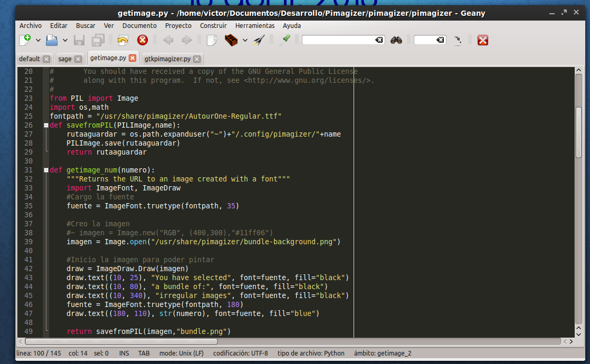Close the sage tab
This screenshot has width=590, height=364.
[78, 59]
